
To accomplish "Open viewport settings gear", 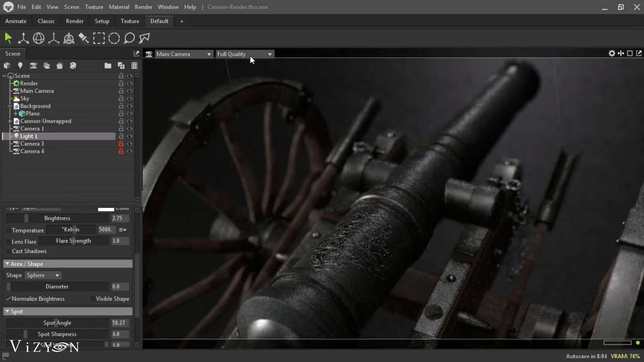I will tap(612, 53).
